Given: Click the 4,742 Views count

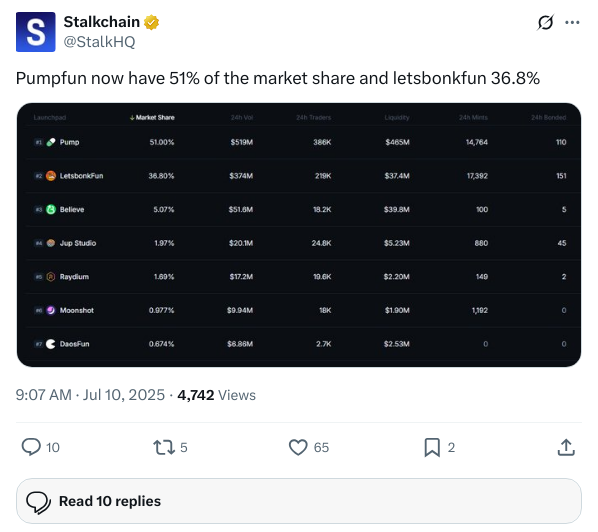Looking at the screenshot, I should tap(216, 395).
